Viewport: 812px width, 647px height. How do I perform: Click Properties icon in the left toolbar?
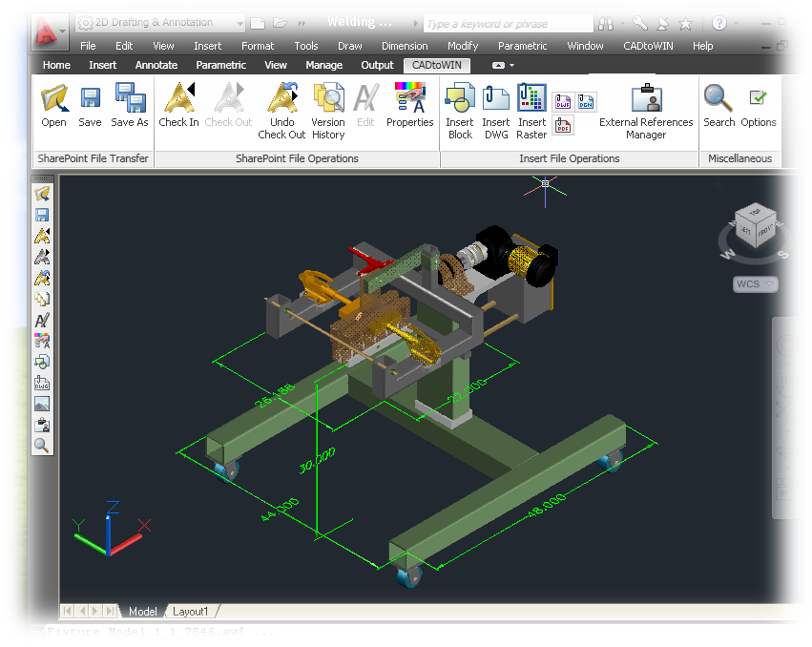[x=42, y=341]
